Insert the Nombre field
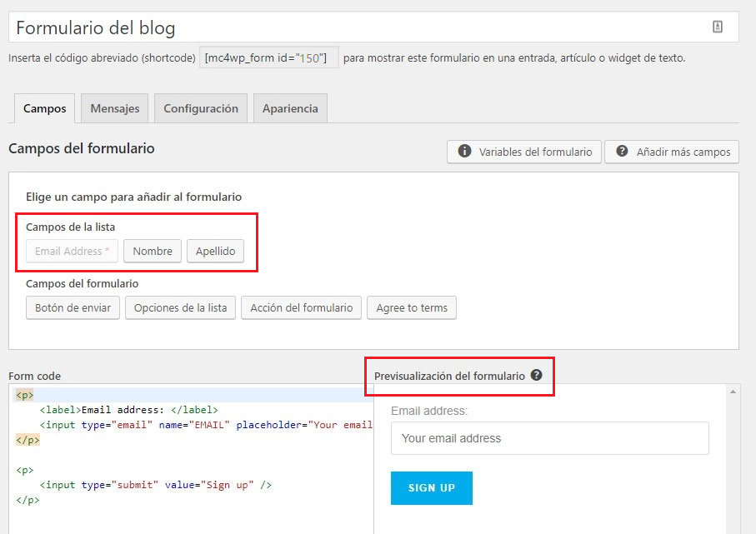Screen dimensions: 756x534 click(152, 251)
